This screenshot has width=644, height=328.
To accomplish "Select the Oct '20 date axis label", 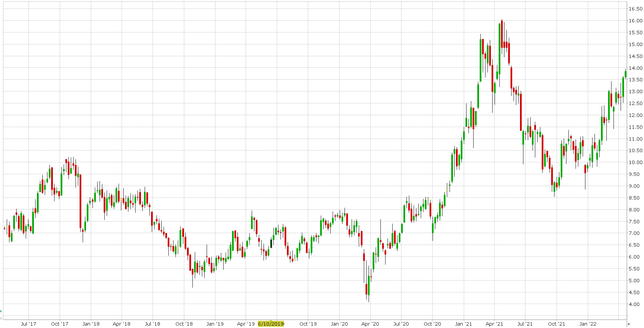I will tap(432, 324).
